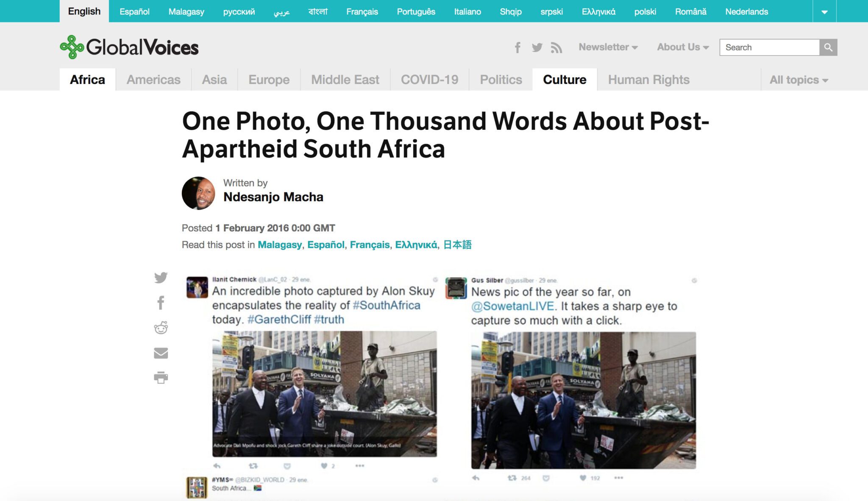Image resolution: width=868 pixels, height=501 pixels.
Task: Open the All topics dropdown
Action: [x=798, y=80]
